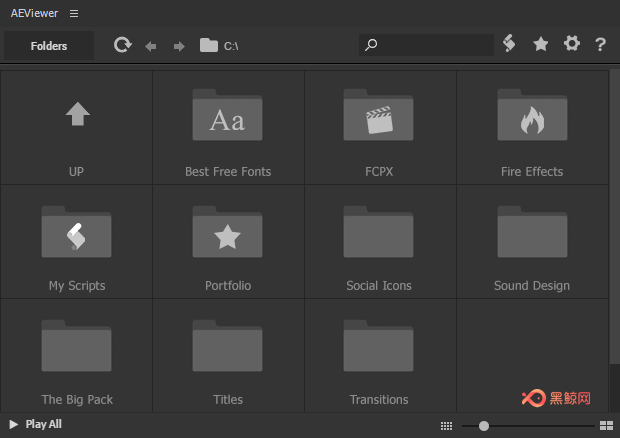This screenshot has height=438, width=620.
Task: Switch to large grid thumbnail view
Action: [x=606, y=426]
